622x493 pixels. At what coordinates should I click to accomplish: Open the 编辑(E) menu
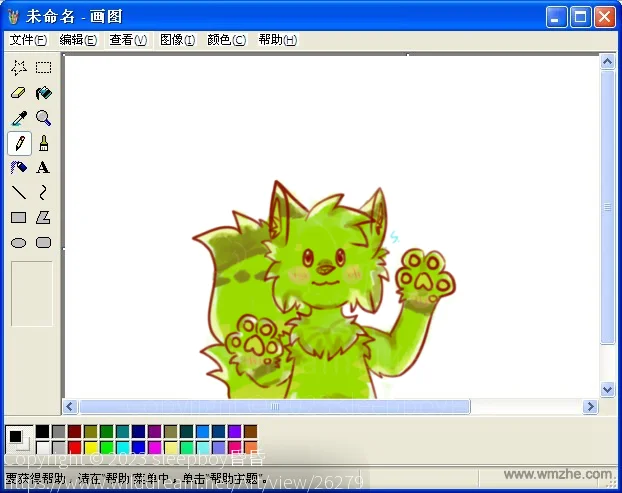pyautogui.click(x=78, y=40)
